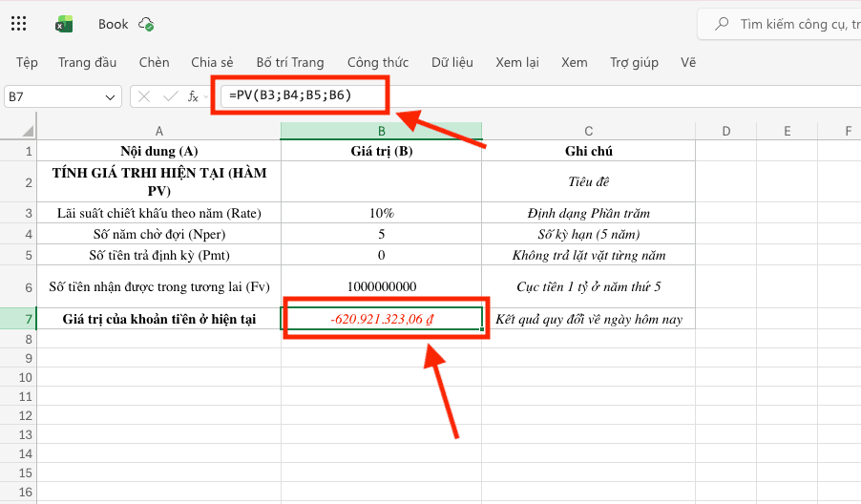Image resolution: width=861 pixels, height=504 pixels.
Task: Open the Vẽ tab
Action: 688,63
